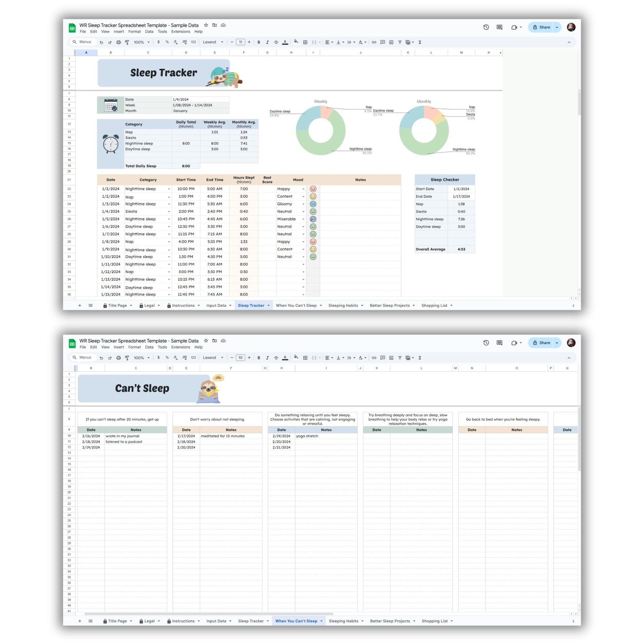The image size is (644, 644).
Task: Insert comment icon in Can't Sleep window toolbar
Action: [383, 358]
